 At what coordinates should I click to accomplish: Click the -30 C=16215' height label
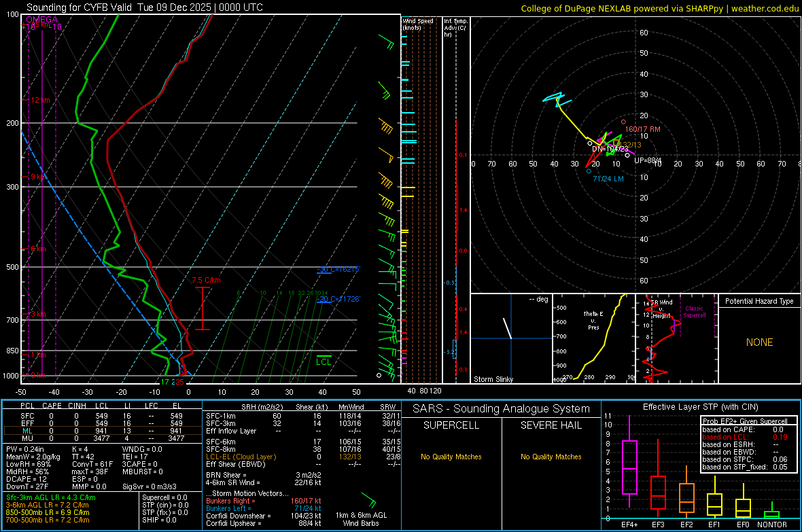[338, 270]
